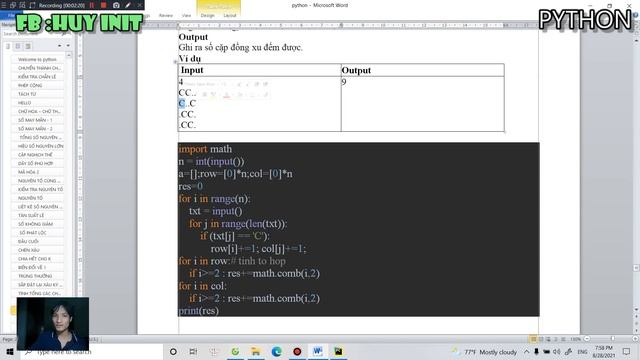
Task: Open the Windows Start menu
Action: click(10, 351)
